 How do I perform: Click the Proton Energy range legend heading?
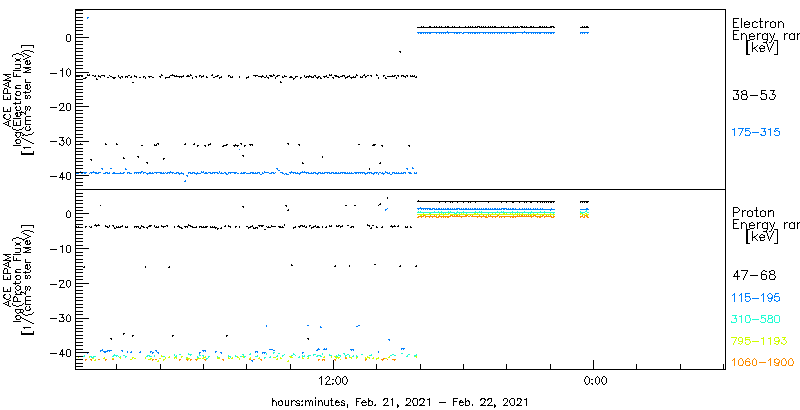click(x=765, y=225)
